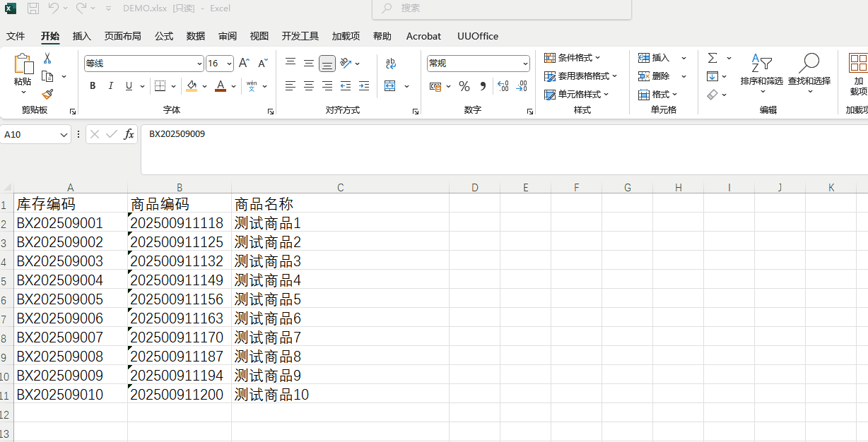Click the Increase Font Size icon
Viewport: 868px width, 442px height.
pyautogui.click(x=244, y=64)
